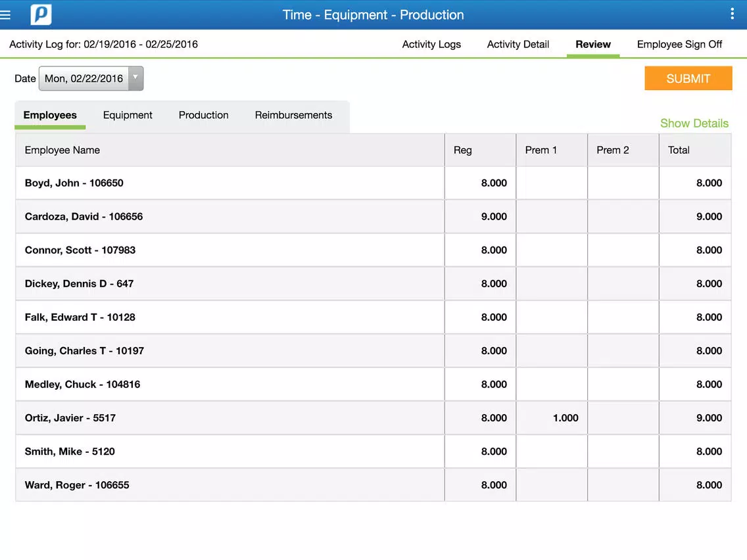Click the Show Details link
Image resolution: width=747 pixels, height=560 pixels.
(694, 124)
